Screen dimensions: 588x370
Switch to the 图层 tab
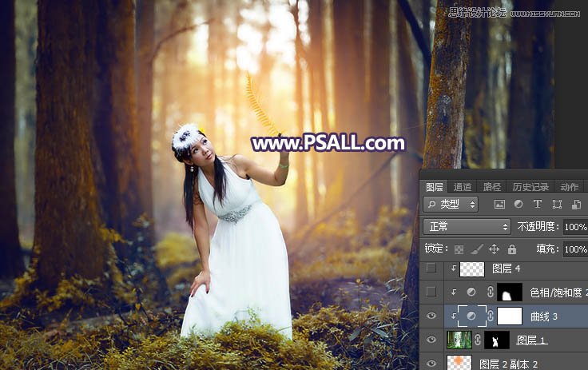[x=435, y=186]
